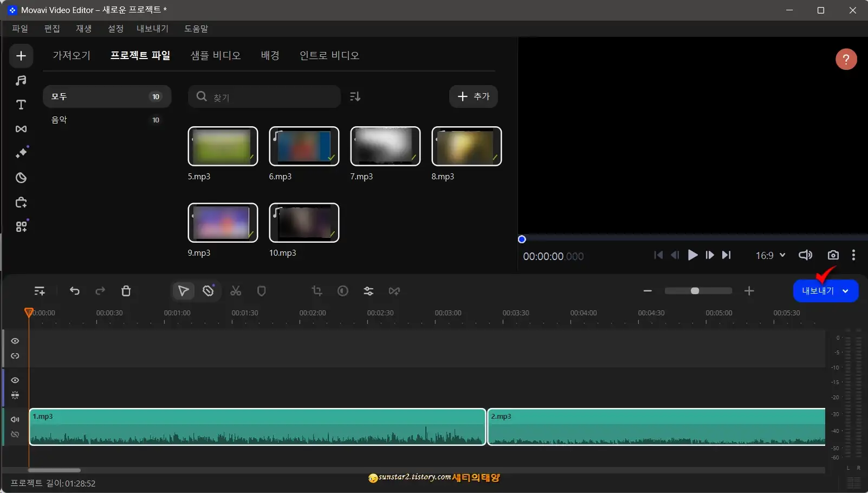
Task: Select the 9.mp3 thumbnail
Action: click(223, 223)
